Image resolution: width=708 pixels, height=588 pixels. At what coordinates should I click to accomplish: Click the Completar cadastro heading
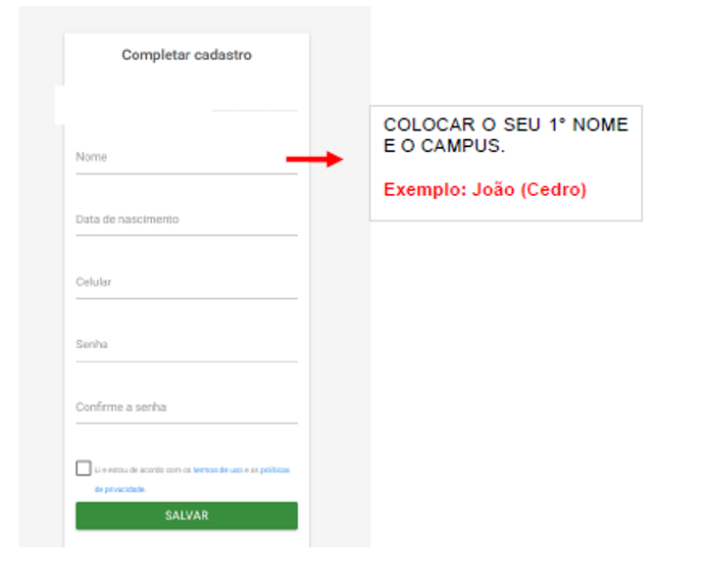[x=186, y=55]
